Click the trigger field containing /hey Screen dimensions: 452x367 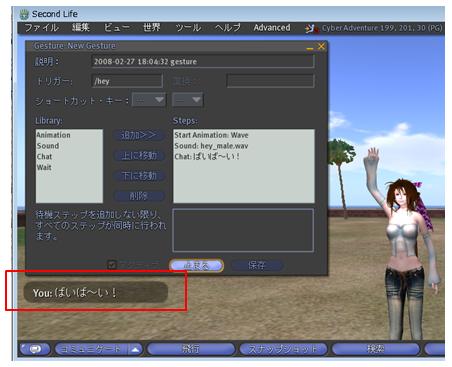coord(127,81)
